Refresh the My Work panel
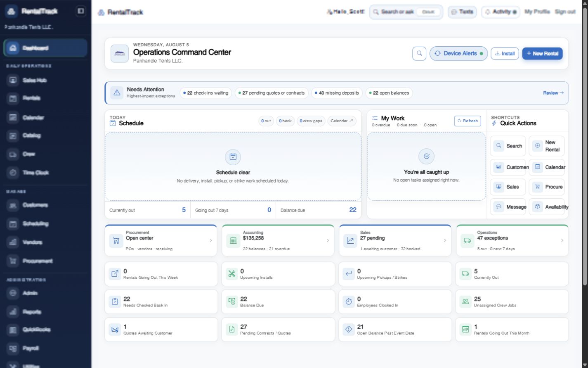Viewport: 588px width, 368px height. click(x=468, y=121)
